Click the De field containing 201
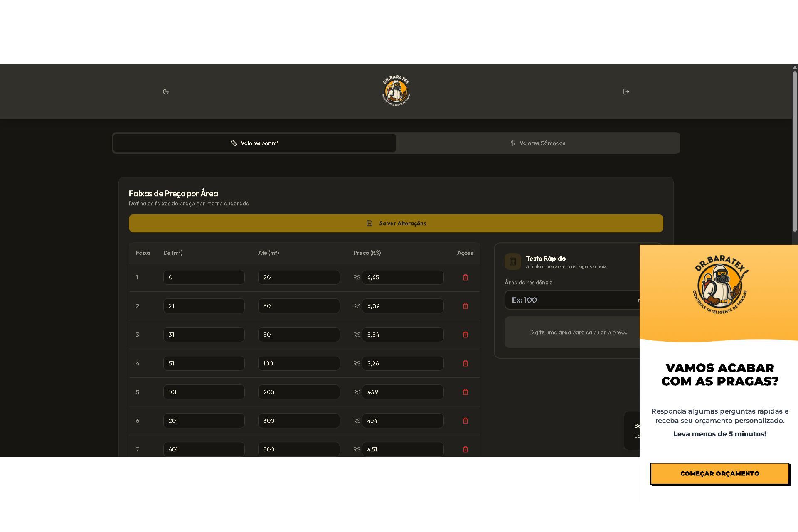The height and width of the screenshot is (532, 798). pos(204,421)
